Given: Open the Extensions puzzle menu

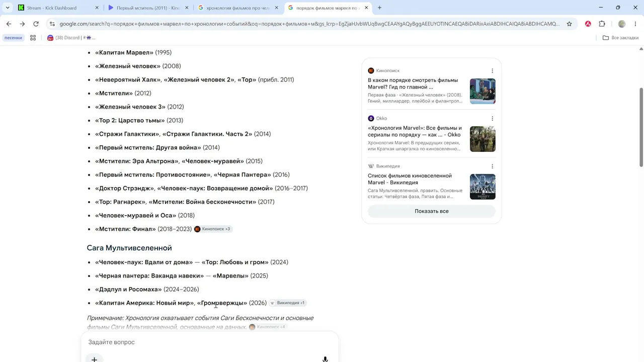Looking at the screenshot, I should [x=602, y=24].
